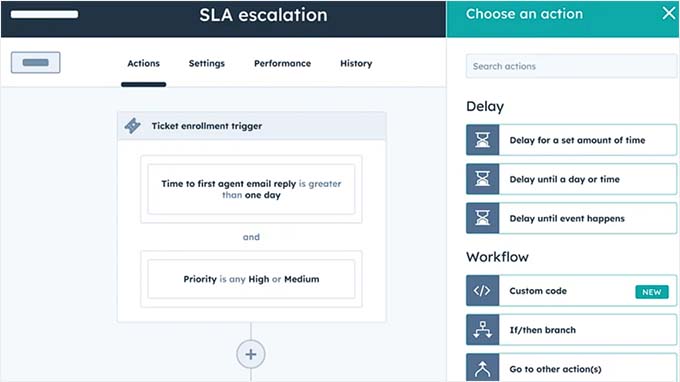Viewport: 680px width, 382px height.
Task: Click the ticket enrollment trigger icon
Action: click(133, 126)
